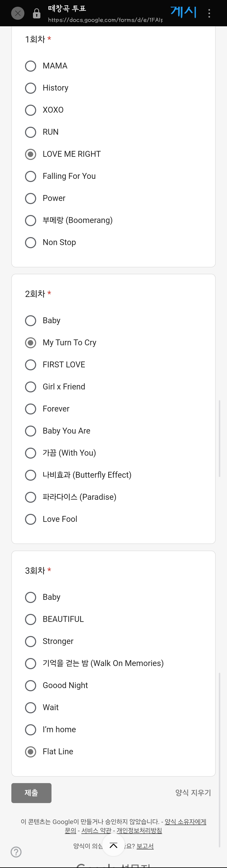Tap the blue 게시 button
The width and height of the screenshot is (227, 868).
click(183, 12)
